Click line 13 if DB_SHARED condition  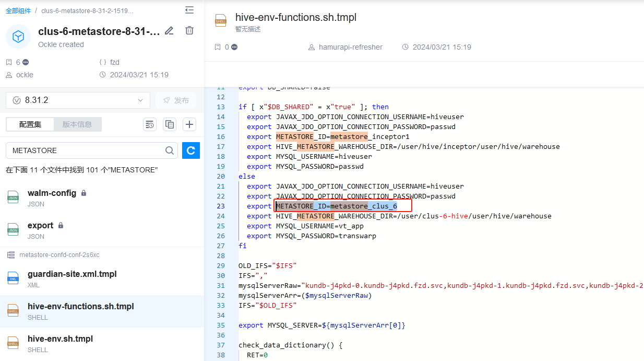coord(313,107)
